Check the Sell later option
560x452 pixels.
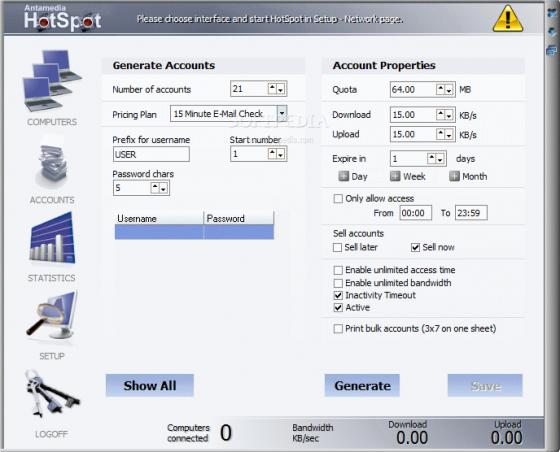337,247
